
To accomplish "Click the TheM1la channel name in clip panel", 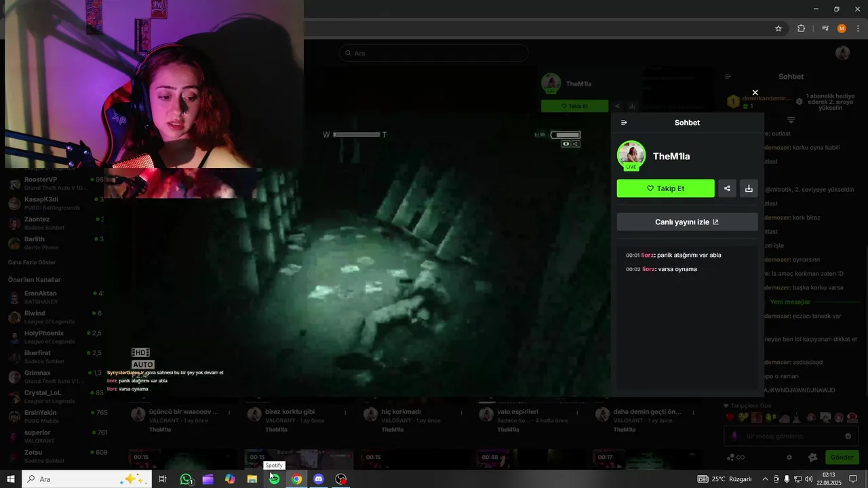I will (671, 157).
